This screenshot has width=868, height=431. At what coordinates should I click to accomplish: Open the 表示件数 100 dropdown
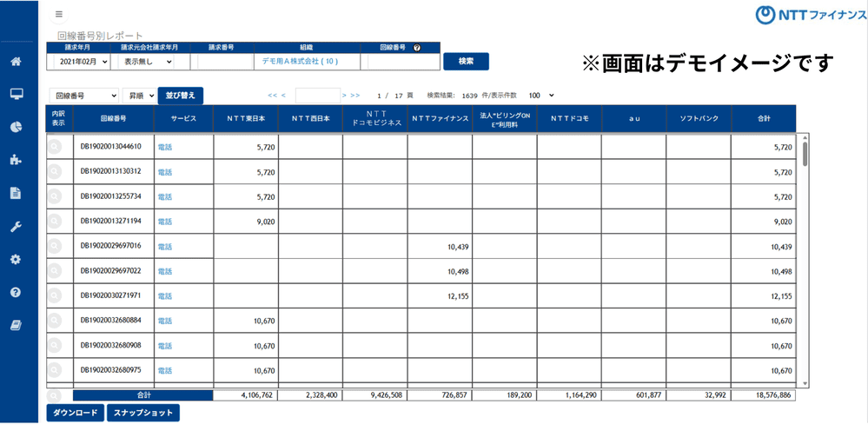(540, 96)
